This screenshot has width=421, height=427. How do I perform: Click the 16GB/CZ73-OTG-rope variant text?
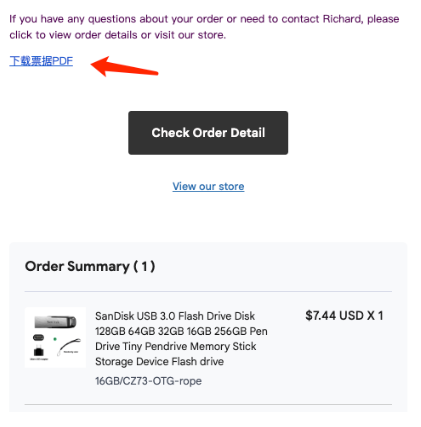coord(148,381)
